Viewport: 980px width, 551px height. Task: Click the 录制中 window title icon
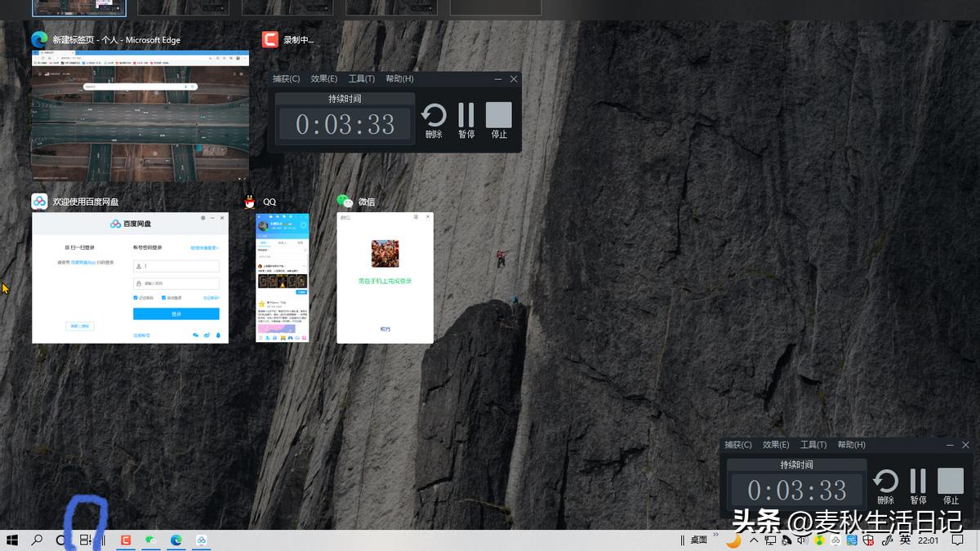pyautogui.click(x=270, y=39)
